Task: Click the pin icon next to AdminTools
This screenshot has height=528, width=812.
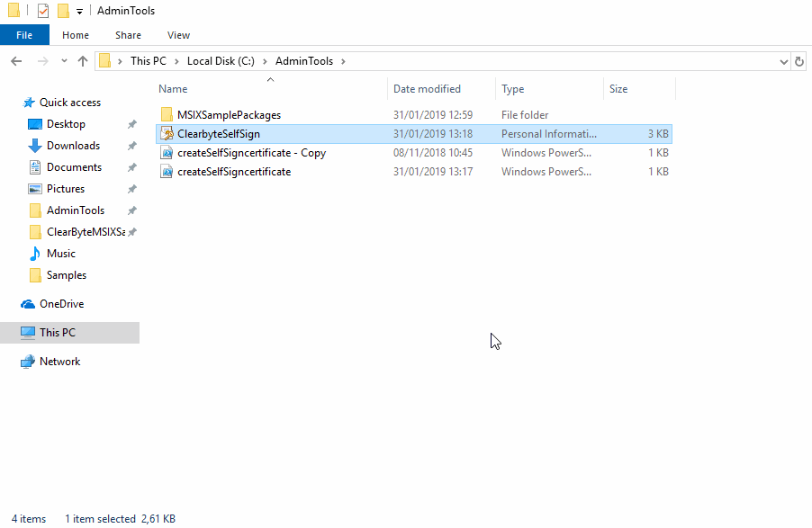Action: (132, 210)
